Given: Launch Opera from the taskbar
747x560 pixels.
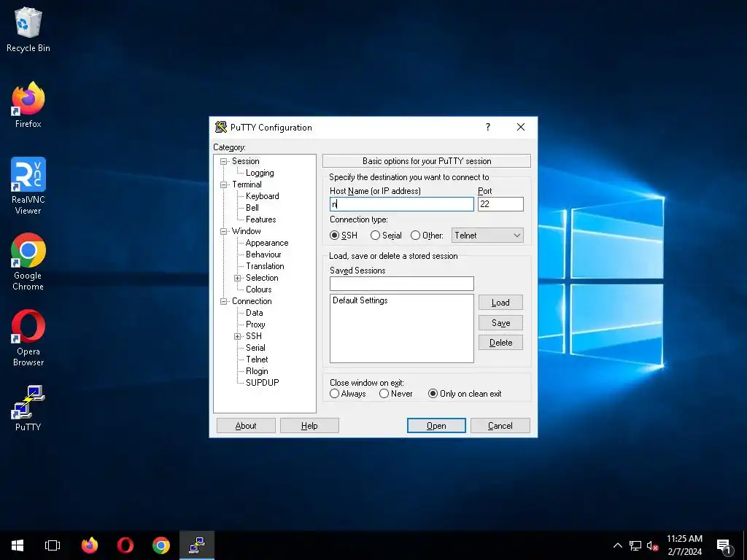Looking at the screenshot, I should point(125,545).
